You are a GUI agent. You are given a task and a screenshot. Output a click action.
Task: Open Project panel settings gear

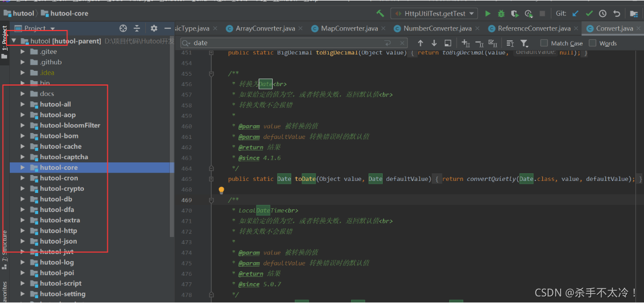pyautogui.click(x=154, y=28)
